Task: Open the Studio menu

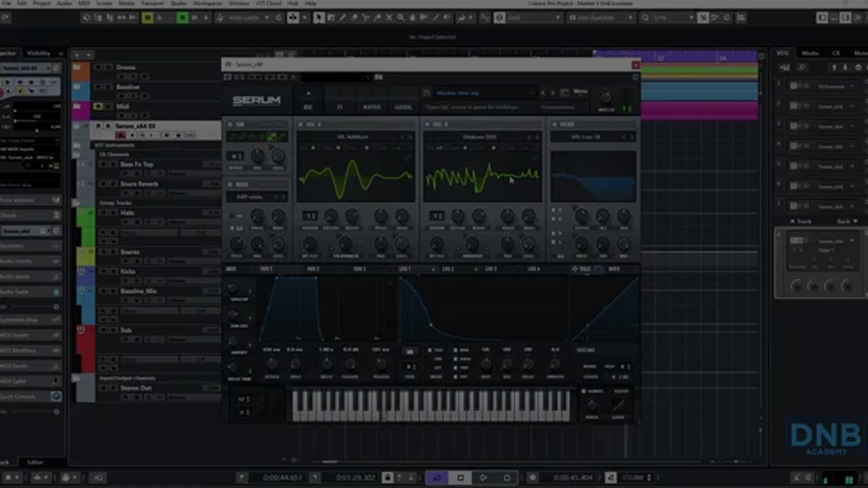Action: (x=178, y=3)
